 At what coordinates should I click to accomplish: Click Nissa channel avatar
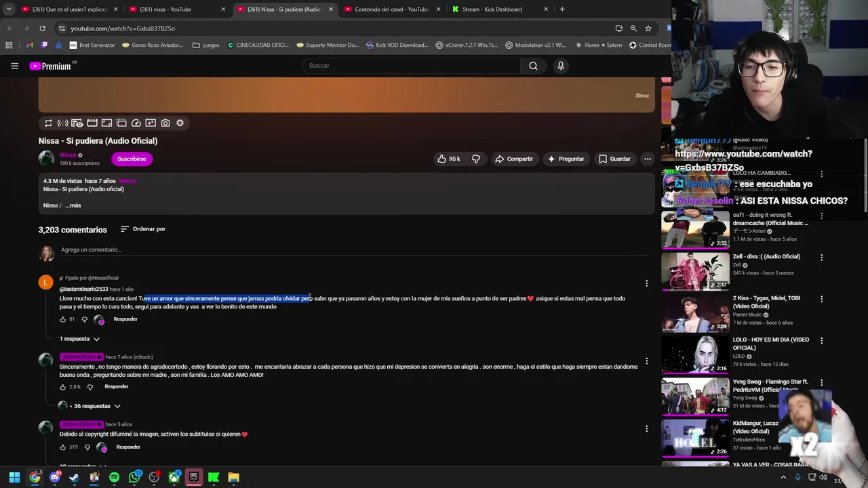coord(46,159)
